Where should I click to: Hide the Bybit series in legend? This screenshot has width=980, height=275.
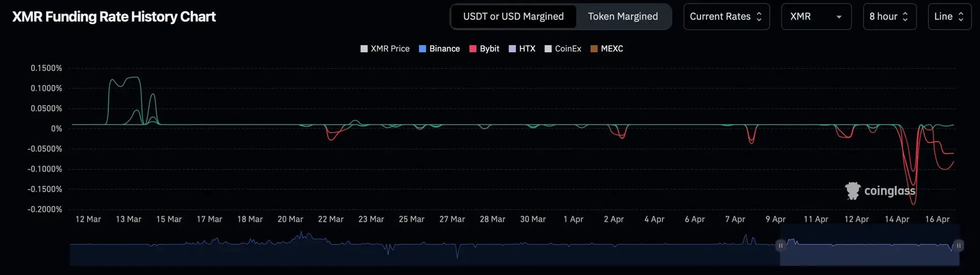coord(484,49)
